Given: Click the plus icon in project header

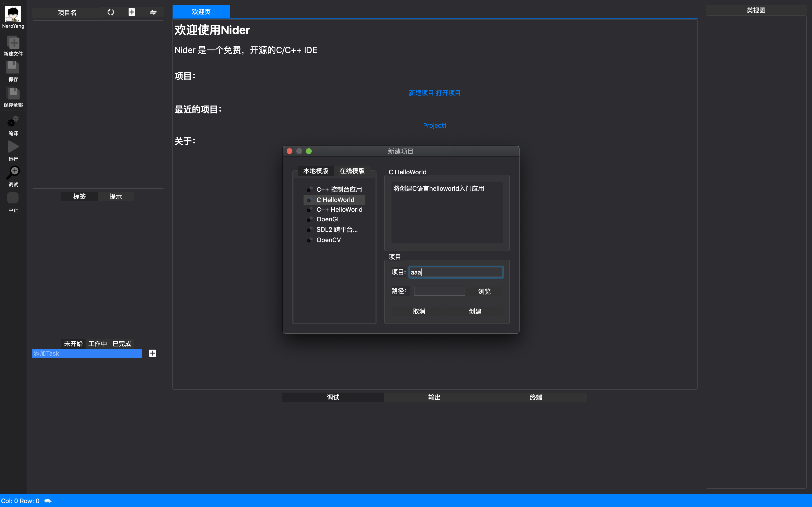Looking at the screenshot, I should tap(132, 12).
